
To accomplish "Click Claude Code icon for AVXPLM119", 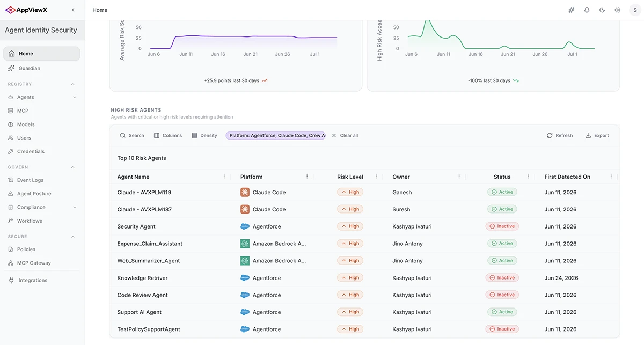I will pos(245,192).
